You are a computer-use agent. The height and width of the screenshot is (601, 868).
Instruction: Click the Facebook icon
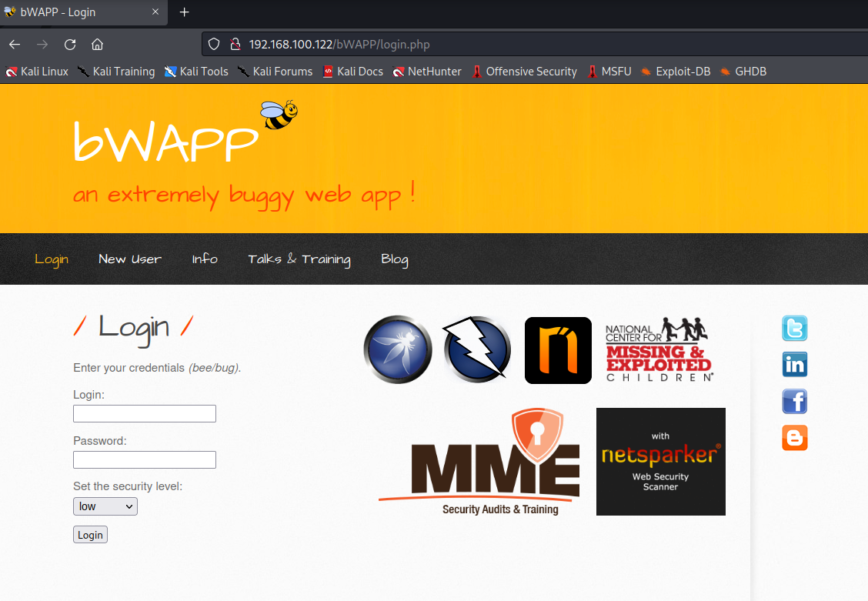(794, 402)
